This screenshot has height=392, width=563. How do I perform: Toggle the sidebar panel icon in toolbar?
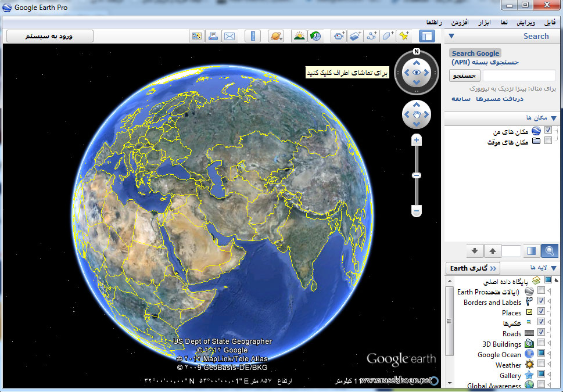coord(427,36)
